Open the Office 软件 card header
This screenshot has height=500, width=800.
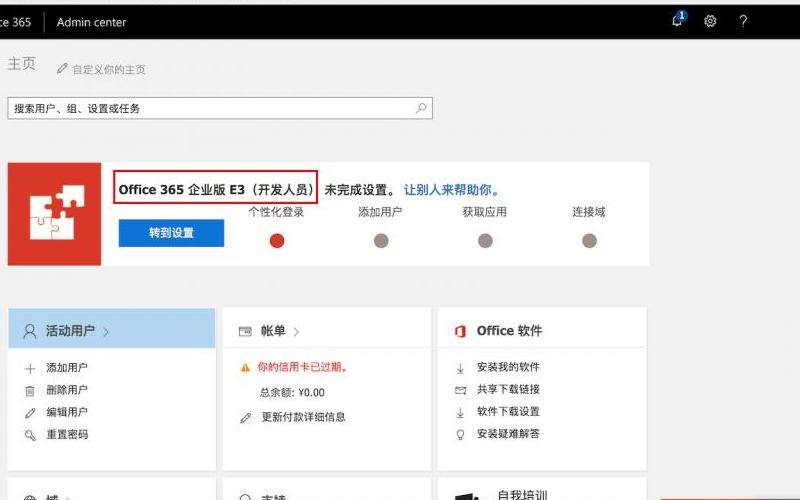tap(542, 328)
